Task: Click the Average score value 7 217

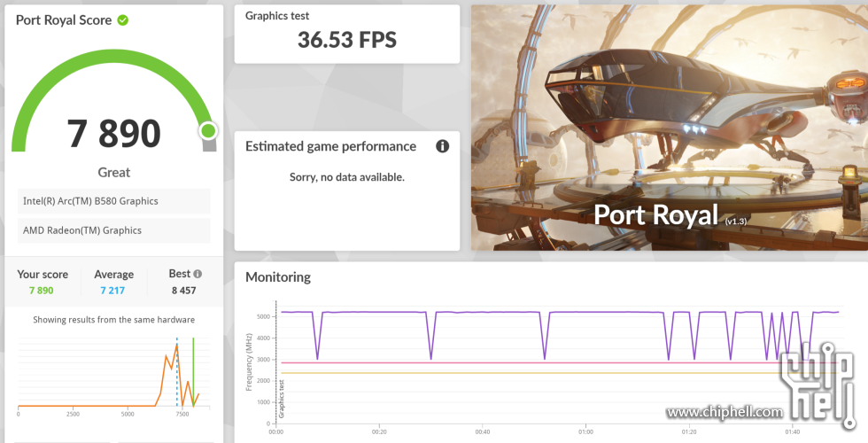Action: [x=112, y=291]
